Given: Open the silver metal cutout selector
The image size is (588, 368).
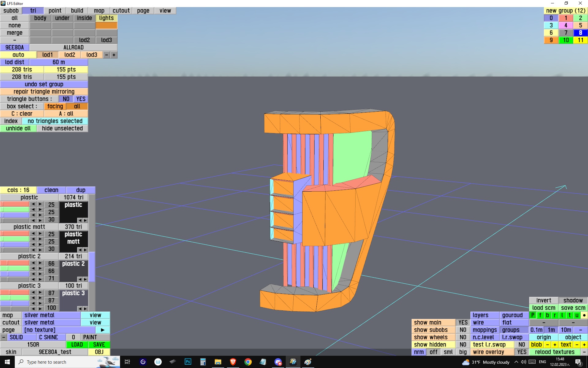Looking at the screenshot, I should [x=51, y=323].
